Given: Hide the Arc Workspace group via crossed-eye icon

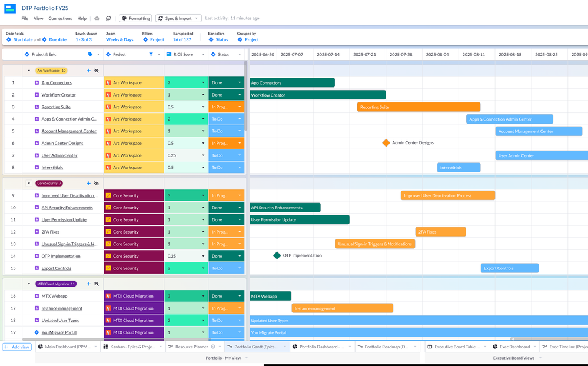Looking at the screenshot, I should 96,69.
